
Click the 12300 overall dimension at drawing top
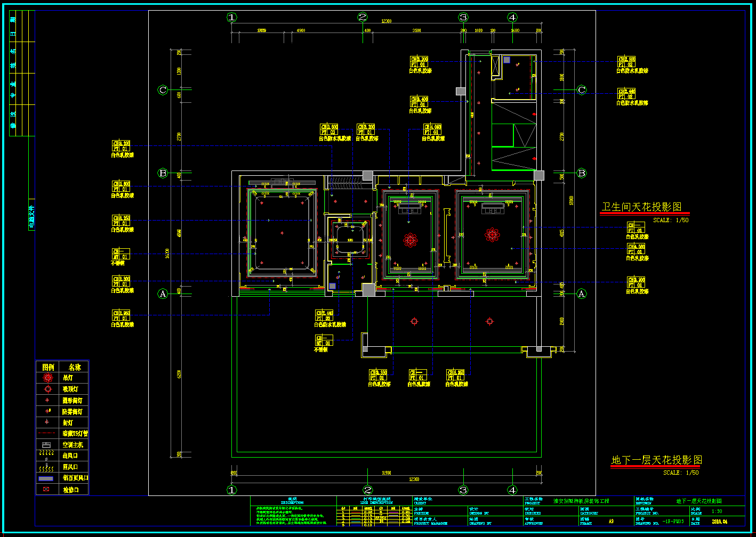pos(386,21)
